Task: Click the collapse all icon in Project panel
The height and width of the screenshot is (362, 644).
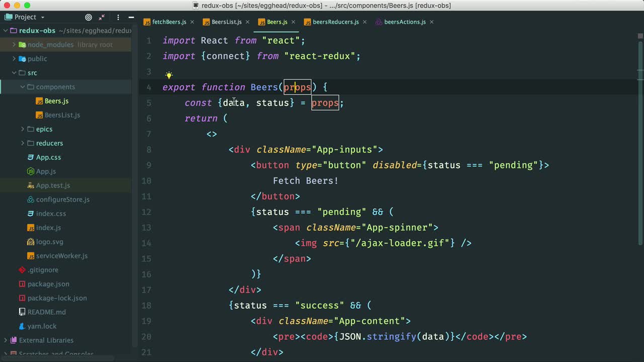Action: coord(102,17)
